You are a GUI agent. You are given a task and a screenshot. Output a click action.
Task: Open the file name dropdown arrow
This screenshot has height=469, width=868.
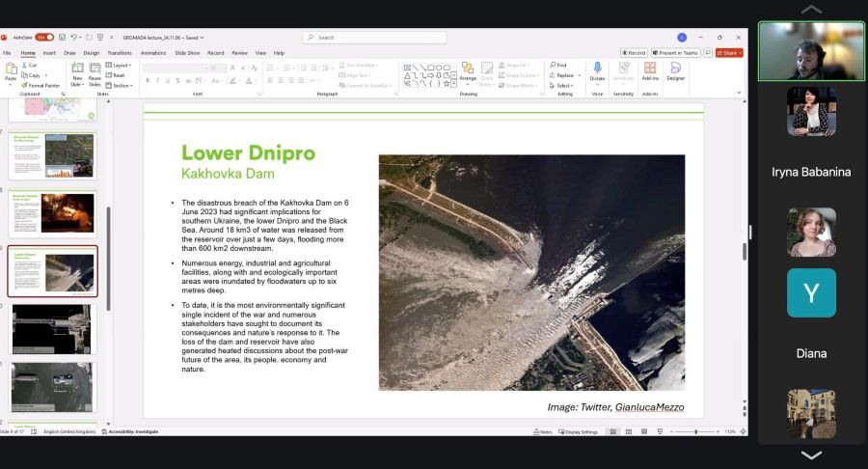(203, 38)
